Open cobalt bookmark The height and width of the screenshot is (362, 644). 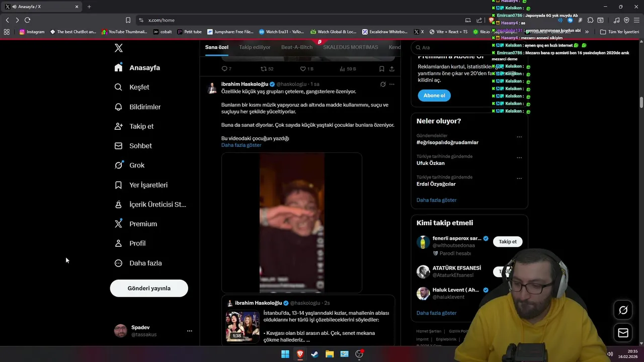(163, 32)
